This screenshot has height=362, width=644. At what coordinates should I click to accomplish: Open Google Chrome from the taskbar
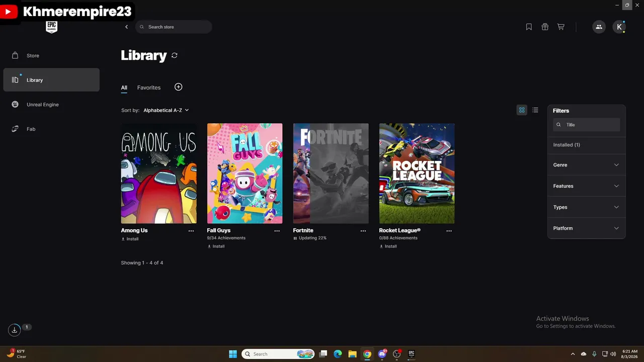tap(367, 354)
